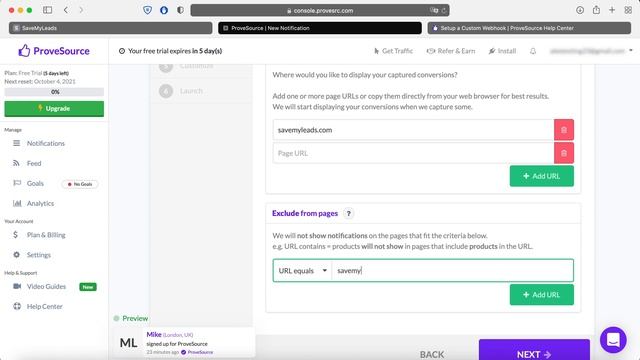Click the shield privacy icon
640x360 pixels.
[147, 10]
